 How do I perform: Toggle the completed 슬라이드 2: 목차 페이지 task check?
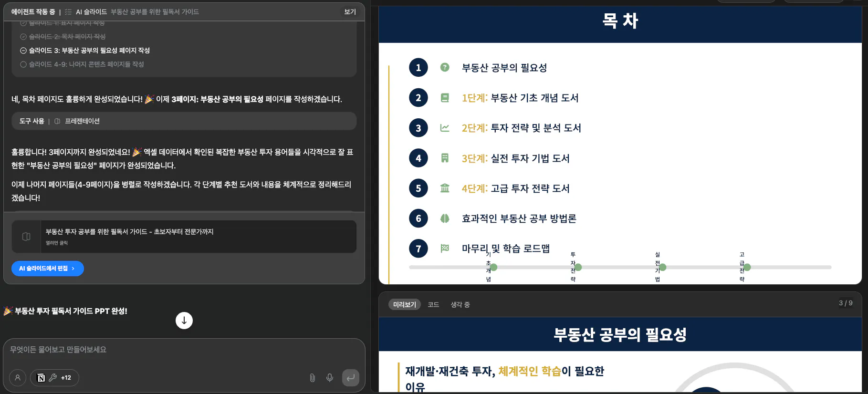point(23,37)
